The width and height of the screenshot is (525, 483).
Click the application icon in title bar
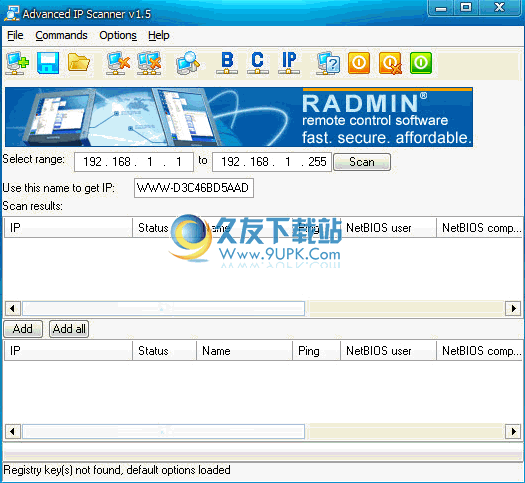pyautogui.click(x=12, y=14)
